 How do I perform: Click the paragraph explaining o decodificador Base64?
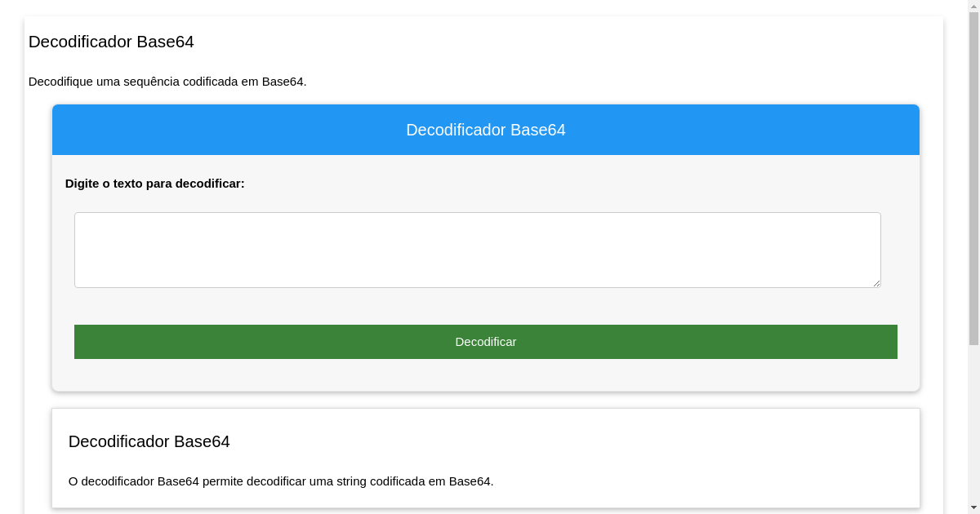[x=280, y=481]
